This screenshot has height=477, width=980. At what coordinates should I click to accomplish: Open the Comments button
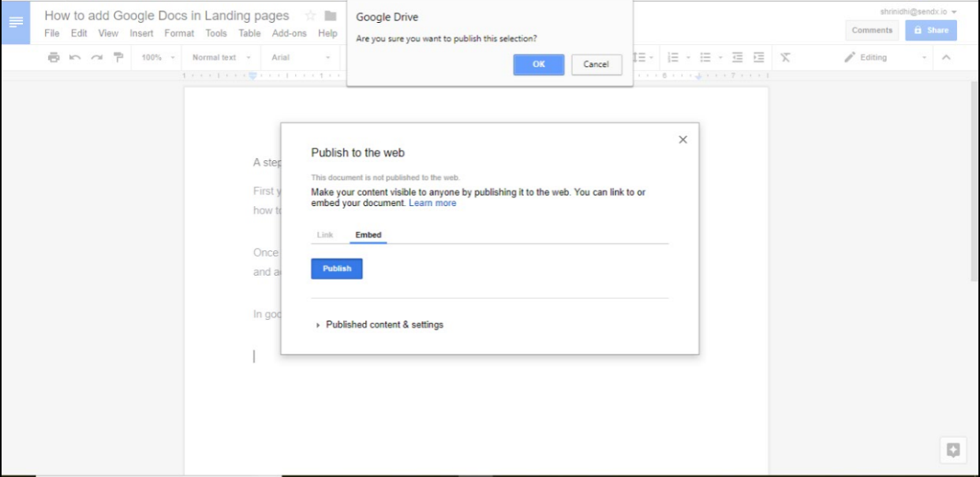[x=872, y=30]
